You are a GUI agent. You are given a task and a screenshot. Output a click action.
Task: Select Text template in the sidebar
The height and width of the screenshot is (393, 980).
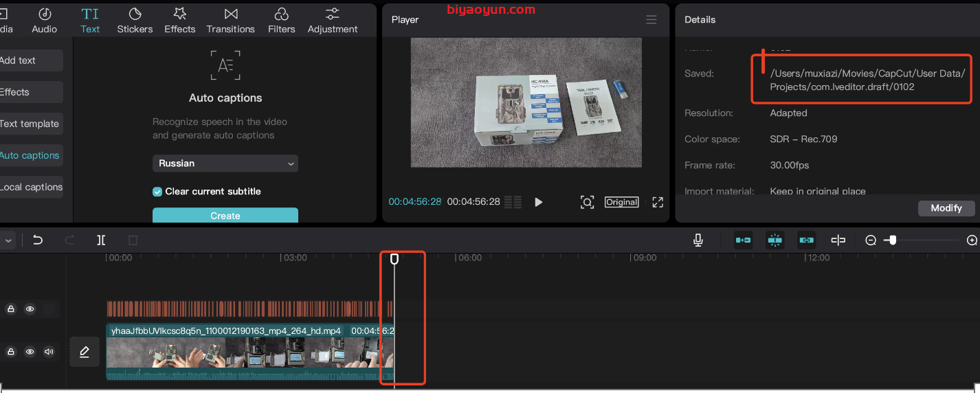tap(30, 124)
